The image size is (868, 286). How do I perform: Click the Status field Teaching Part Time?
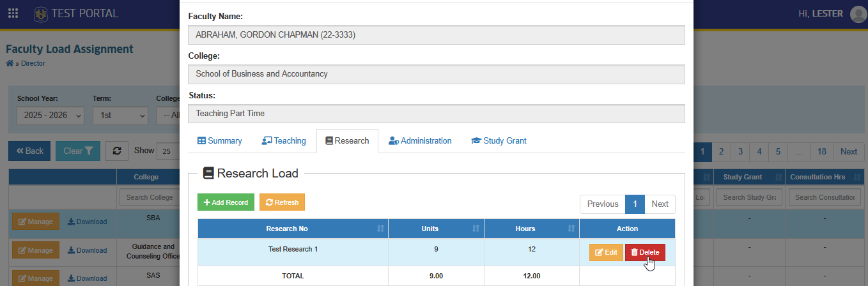[437, 114]
